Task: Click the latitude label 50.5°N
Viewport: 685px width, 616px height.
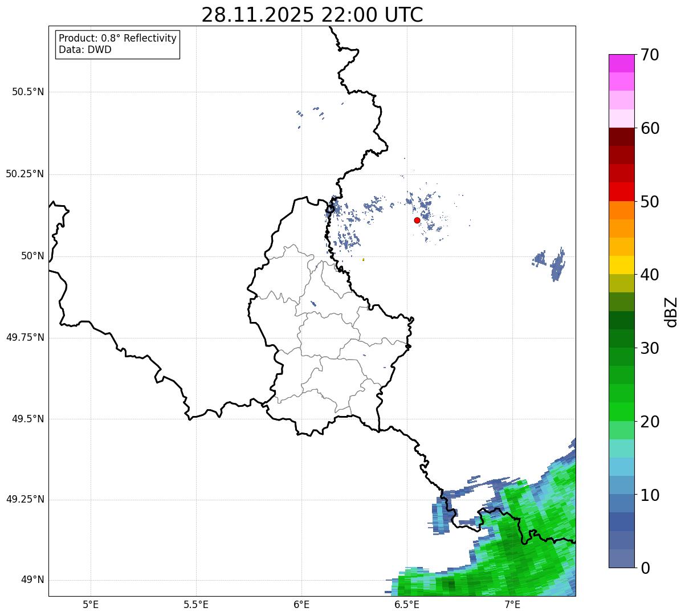Action: [x=28, y=92]
